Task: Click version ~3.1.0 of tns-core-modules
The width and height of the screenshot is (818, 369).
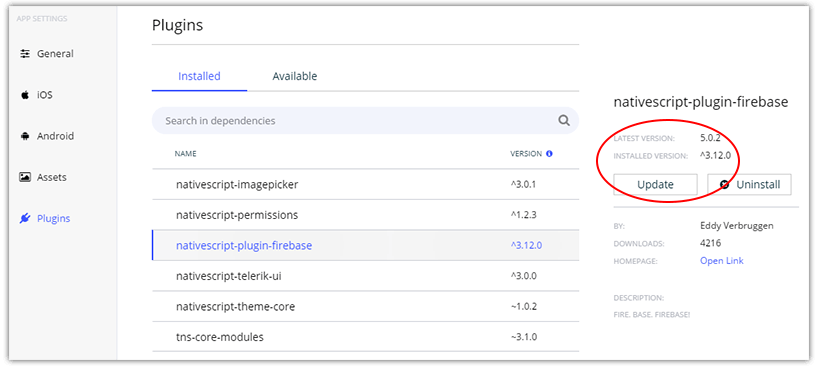Action: pyautogui.click(x=523, y=337)
